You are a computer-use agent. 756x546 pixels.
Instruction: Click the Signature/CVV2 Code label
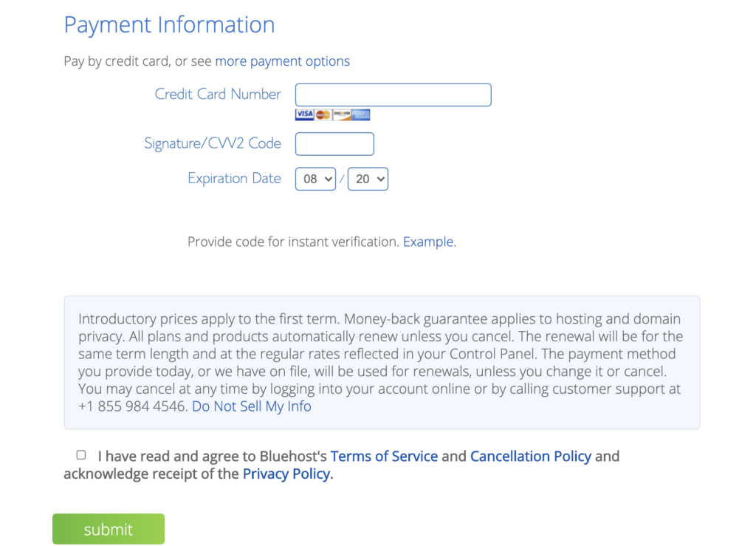(213, 143)
